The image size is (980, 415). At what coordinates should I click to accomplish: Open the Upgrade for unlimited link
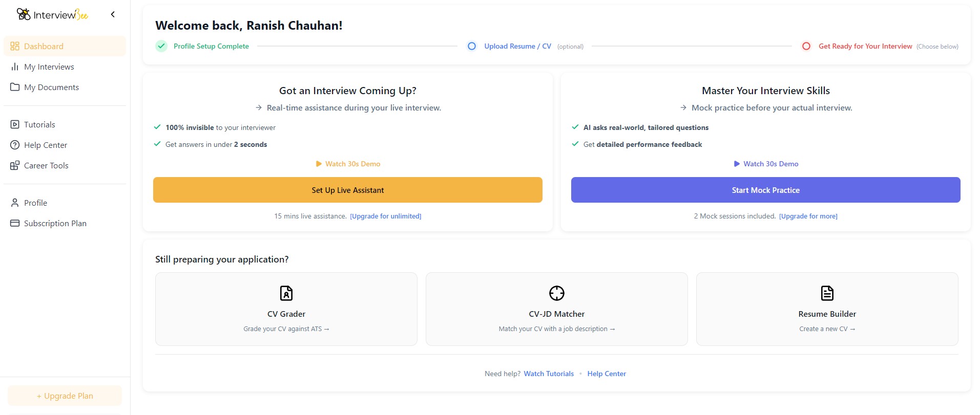(386, 216)
